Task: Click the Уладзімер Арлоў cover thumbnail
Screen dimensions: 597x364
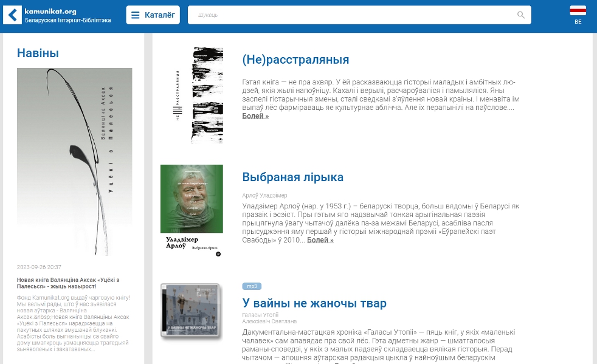Action: (192, 199)
